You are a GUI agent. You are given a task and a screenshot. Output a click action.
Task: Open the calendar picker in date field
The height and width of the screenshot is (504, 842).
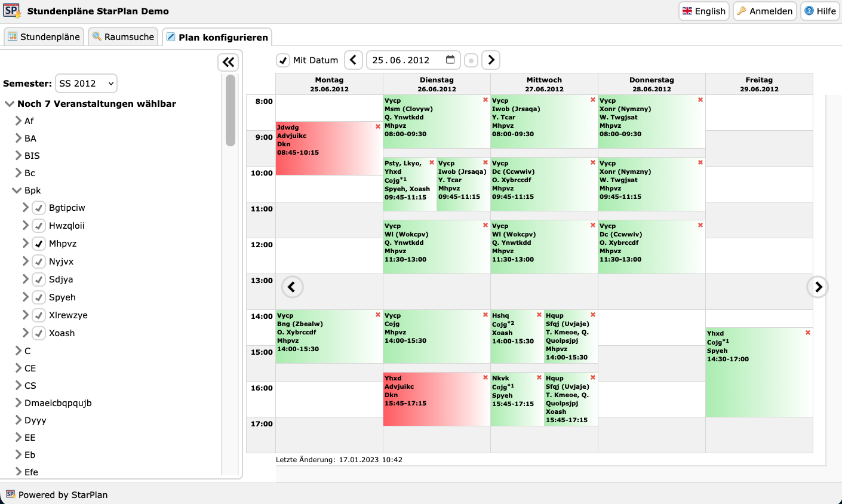tap(450, 60)
